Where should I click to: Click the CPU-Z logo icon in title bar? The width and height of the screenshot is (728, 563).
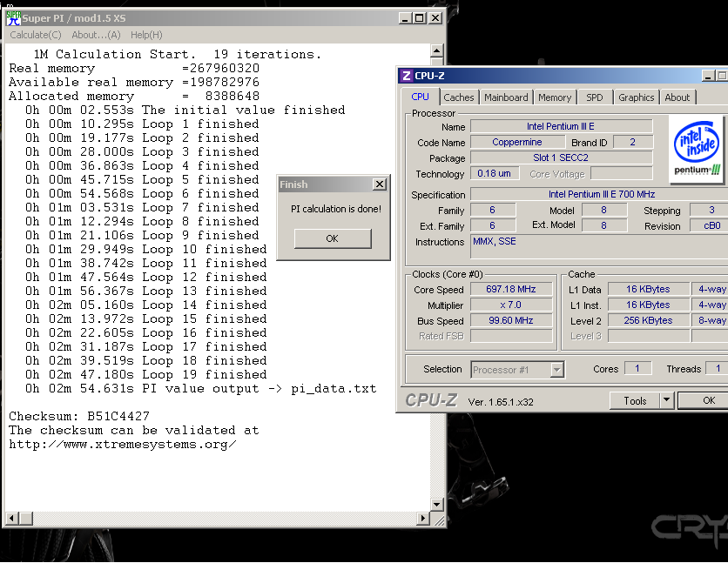[x=407, y=76]
